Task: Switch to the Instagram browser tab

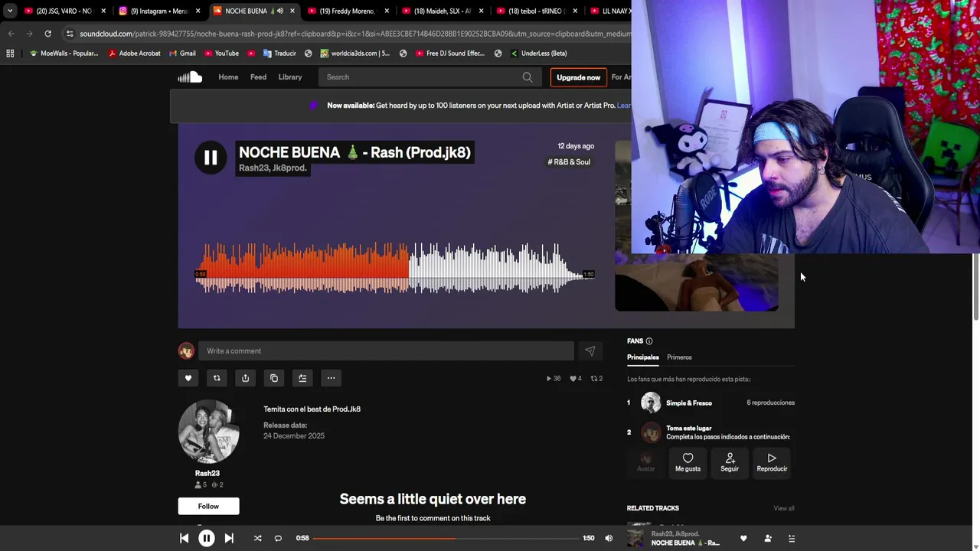Action: point(160,11)
